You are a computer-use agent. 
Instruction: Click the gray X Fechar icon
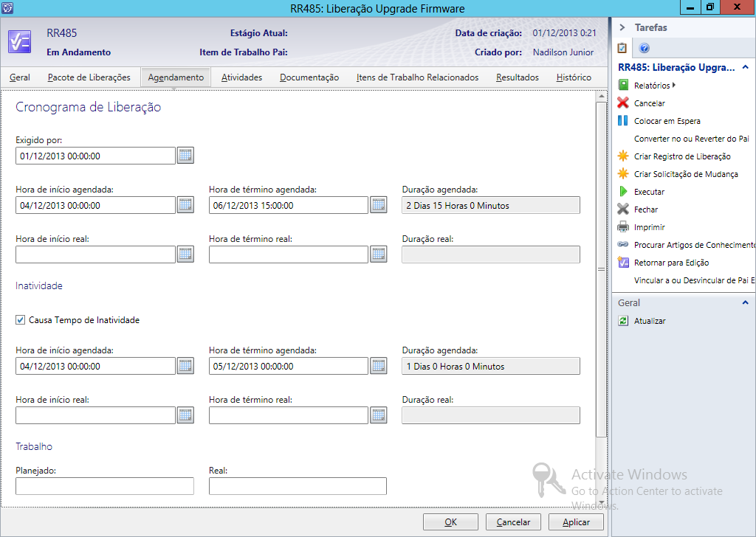[x=623, y=209]
